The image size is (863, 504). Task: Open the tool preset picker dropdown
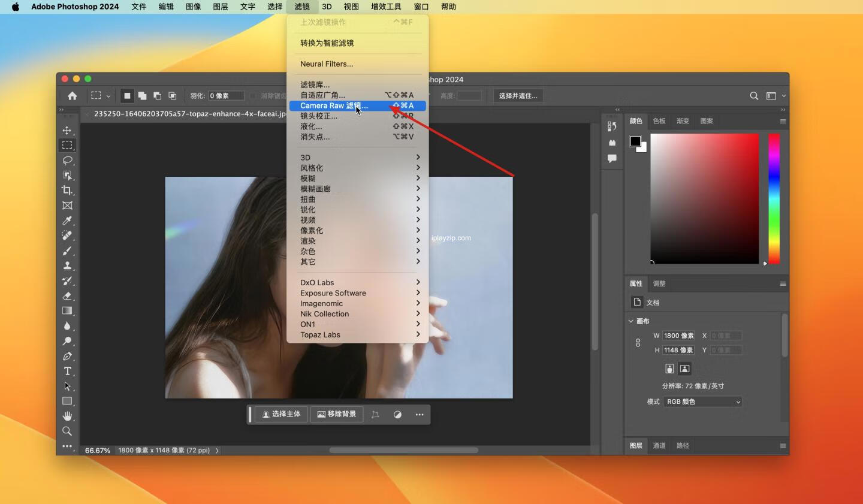coord(99,96)
